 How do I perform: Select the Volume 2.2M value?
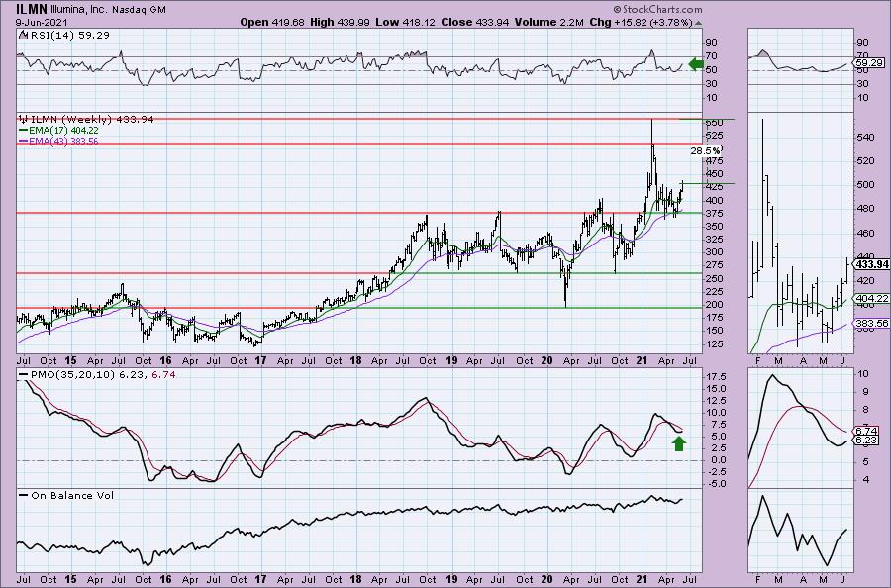coord(548,22)
